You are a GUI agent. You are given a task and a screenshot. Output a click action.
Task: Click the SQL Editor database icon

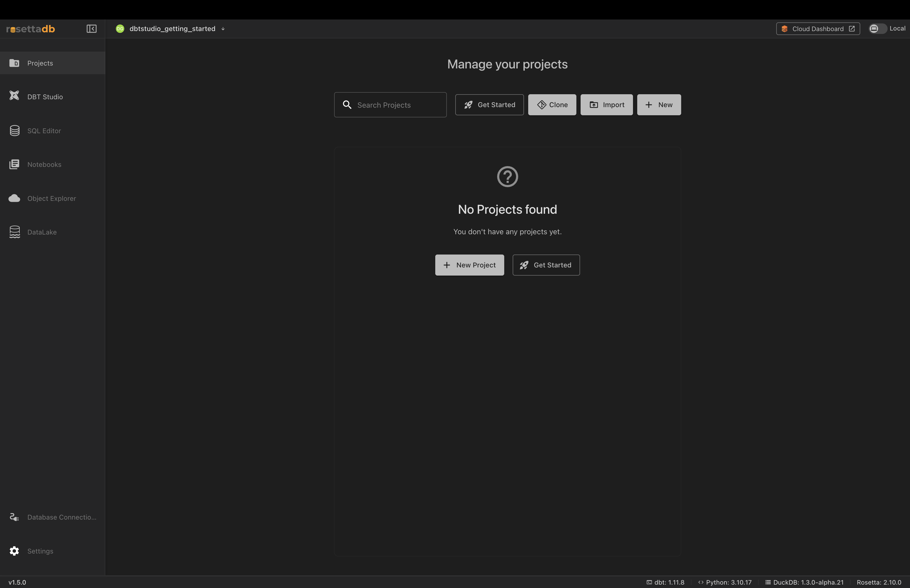coord(14,131)
